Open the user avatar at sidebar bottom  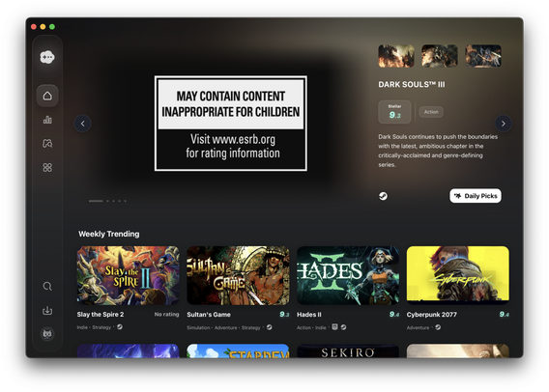(47, 334)
